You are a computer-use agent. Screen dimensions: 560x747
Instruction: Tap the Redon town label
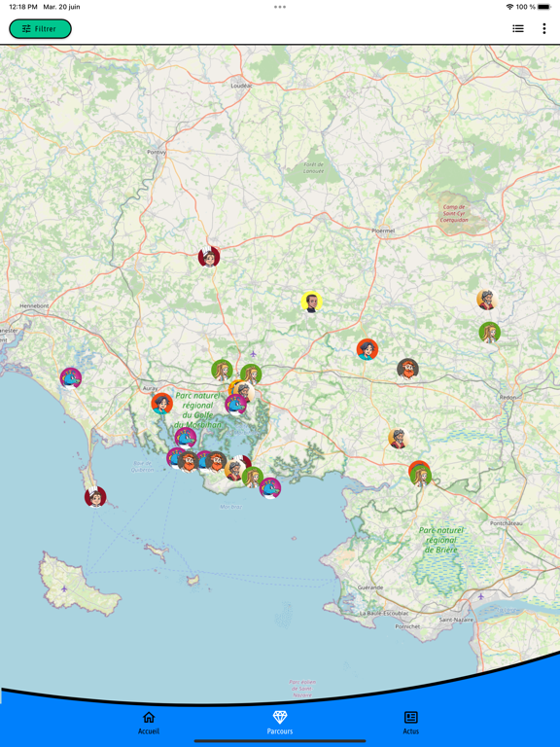(507, 397)
